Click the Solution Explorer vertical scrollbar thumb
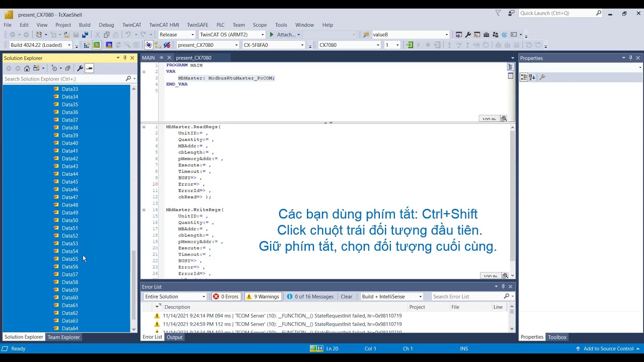This screenshot has height=362, width=644. point(133,284)
